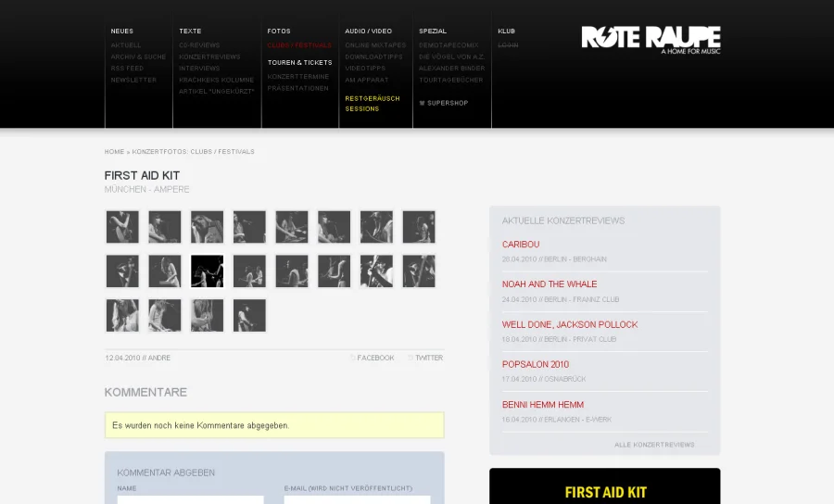Open the last thumbnail in first row

(419, 227)
